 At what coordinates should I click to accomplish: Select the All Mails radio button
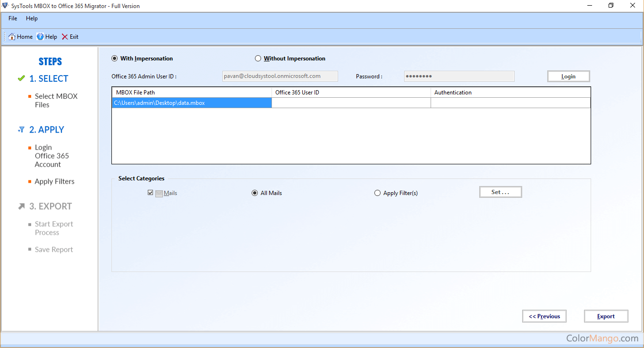coord(255,193)
